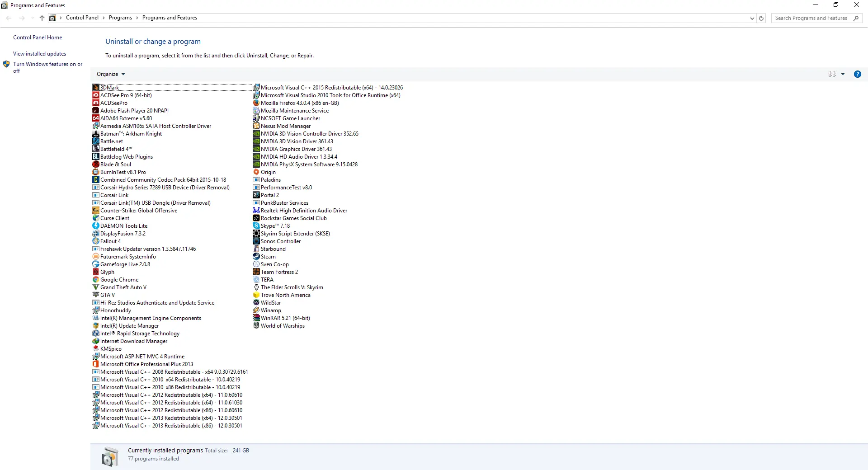
Task: Click the Winamp icon
Action: [x=256, y=310]
